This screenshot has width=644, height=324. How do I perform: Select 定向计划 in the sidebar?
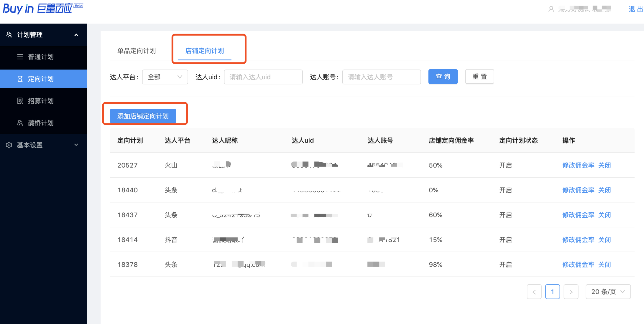pos(43,79)
